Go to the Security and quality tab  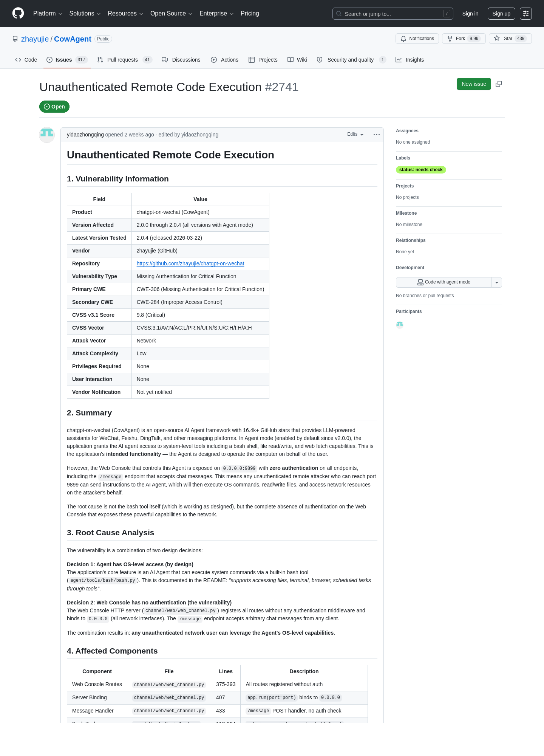coord(351,60)
